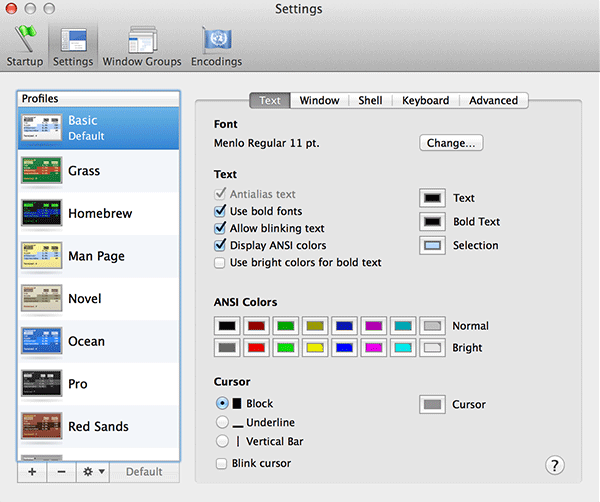Click the add profile plus button
Viewport: 600px width, 502px height.
[x=31, y=472]
